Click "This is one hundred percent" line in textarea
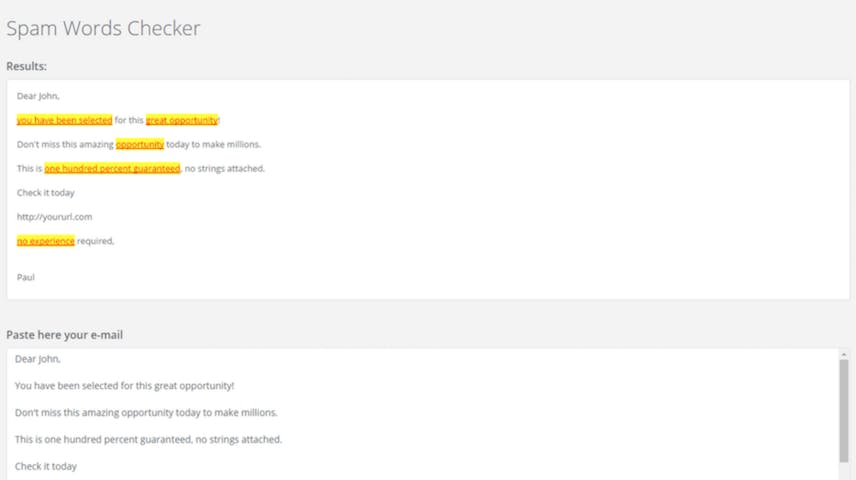856x480 pixels. [148, 439]
